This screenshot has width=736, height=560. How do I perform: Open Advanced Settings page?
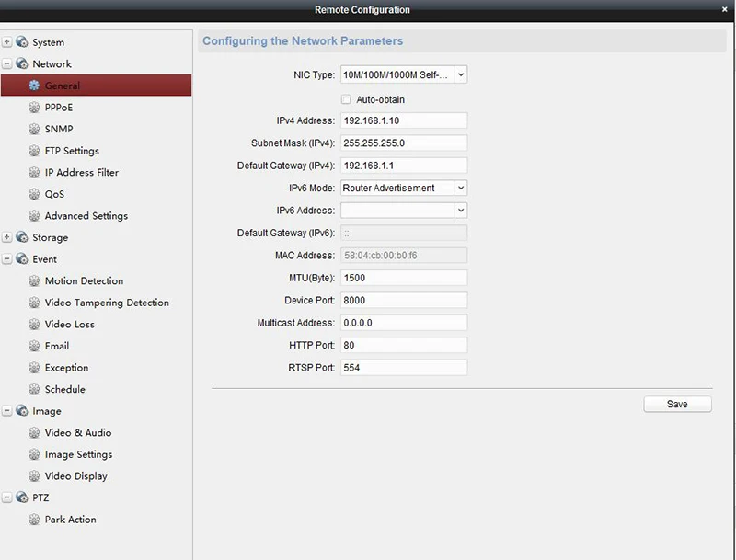pyautogui.click(x=86, y=216)
